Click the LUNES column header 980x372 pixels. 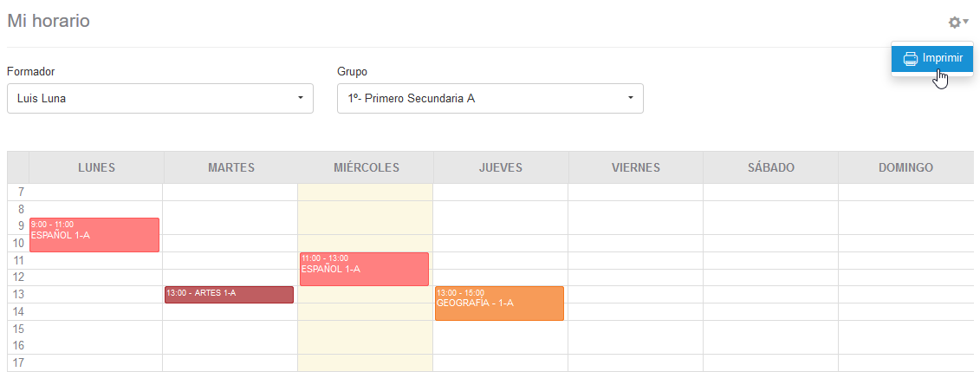pos(96,167)
